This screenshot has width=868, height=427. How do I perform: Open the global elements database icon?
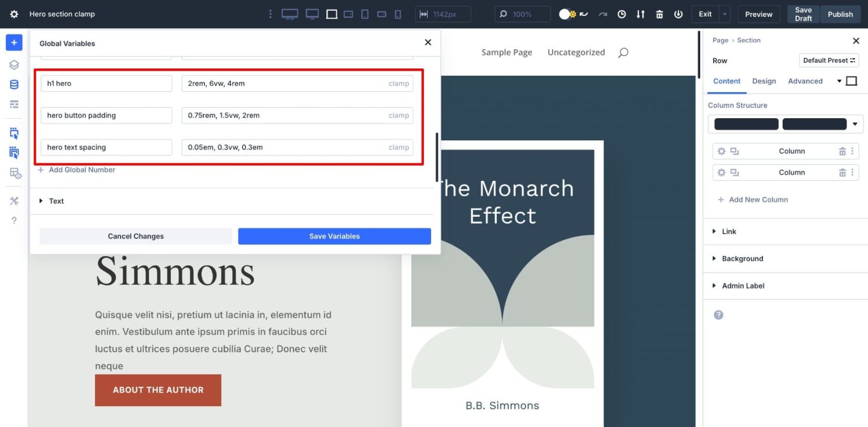pos(13,84)
